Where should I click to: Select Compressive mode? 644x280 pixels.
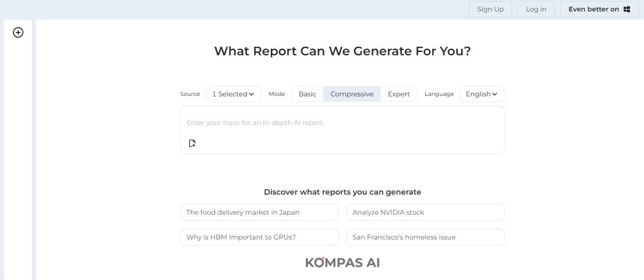(352, 94)
